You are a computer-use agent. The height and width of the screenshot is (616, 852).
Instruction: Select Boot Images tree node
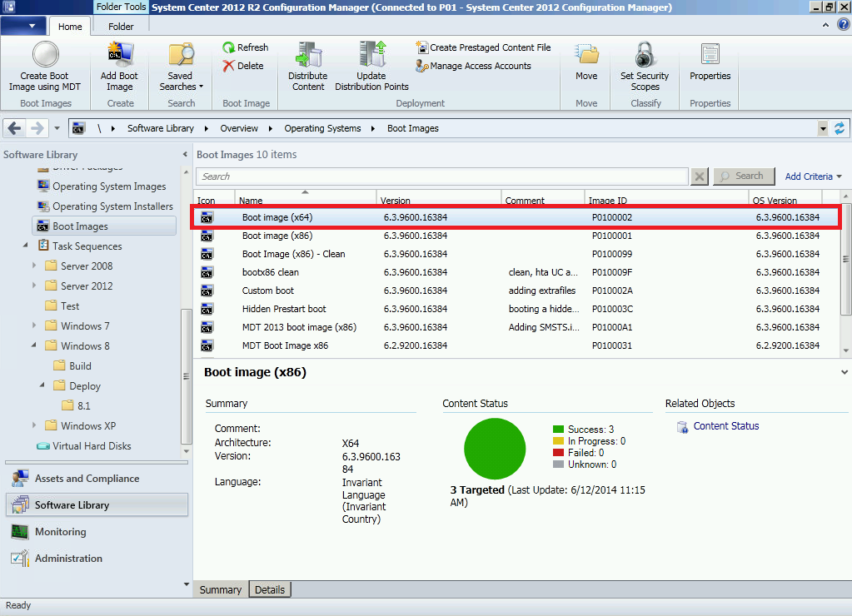(x=104, y=226)
